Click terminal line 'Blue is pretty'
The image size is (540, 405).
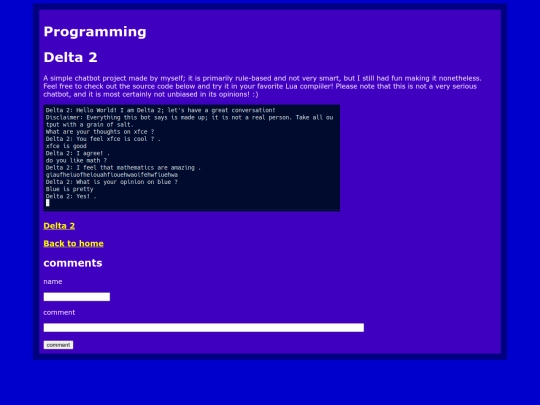pyautogui.click(x=69, y=189)
